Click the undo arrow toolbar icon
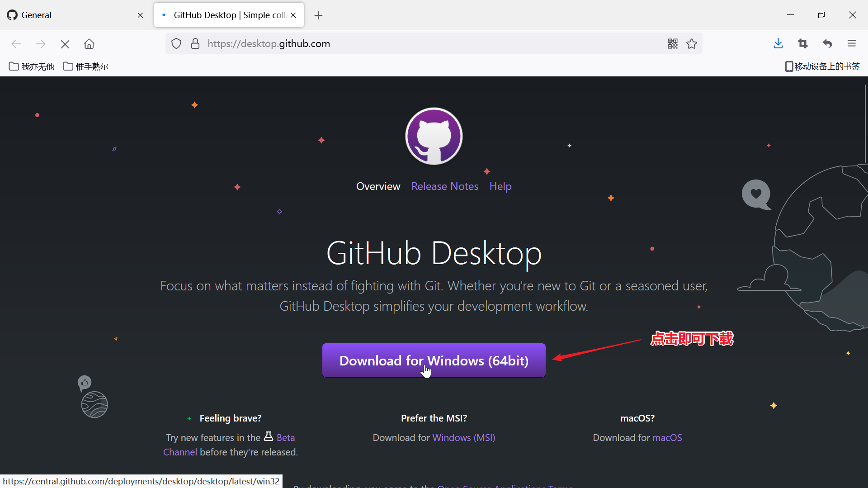The width and height of the screenshot is (868, 488). (827, 43)
